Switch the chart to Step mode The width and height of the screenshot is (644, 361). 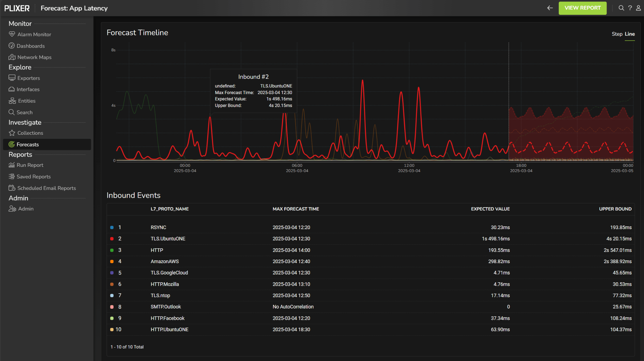[x=617, y=34]
